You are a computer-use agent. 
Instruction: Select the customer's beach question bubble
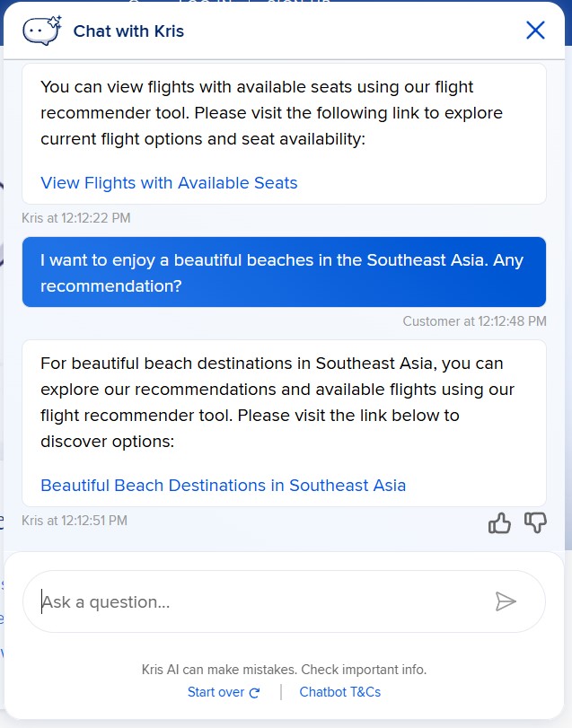285,272
